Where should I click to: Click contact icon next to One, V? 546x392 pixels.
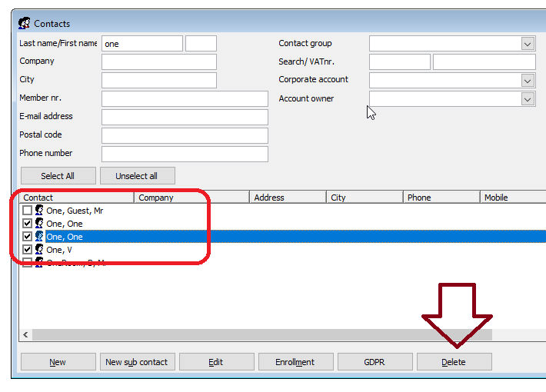(x=39, y=250)
